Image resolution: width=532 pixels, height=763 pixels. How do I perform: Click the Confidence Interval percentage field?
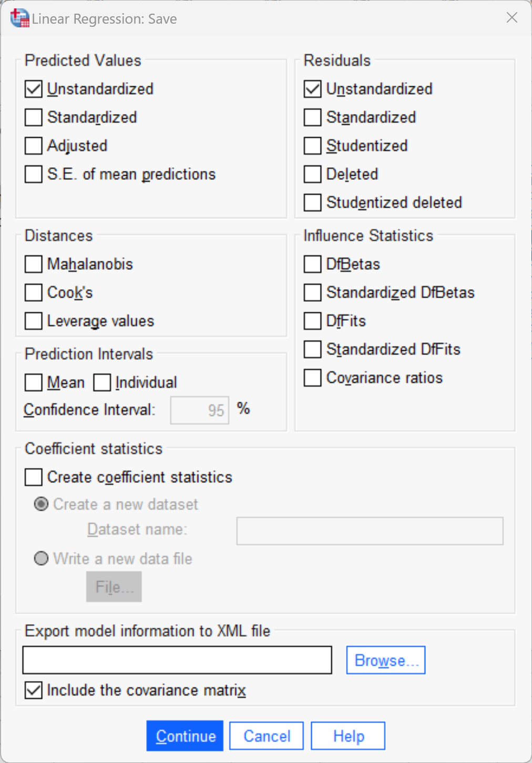tap(199, 410)
